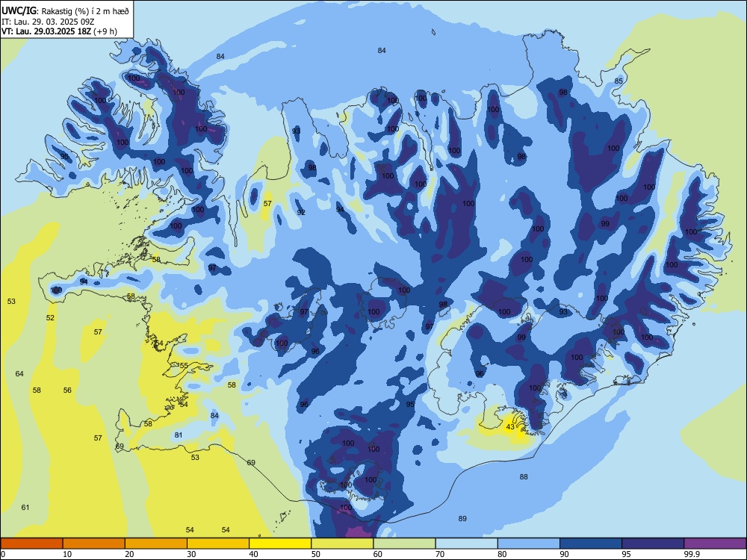The height and width of the screenshot is (560, 747).
Task: Click the 20–30 light orange legend swatch
Action: click(x=156, y=544)
